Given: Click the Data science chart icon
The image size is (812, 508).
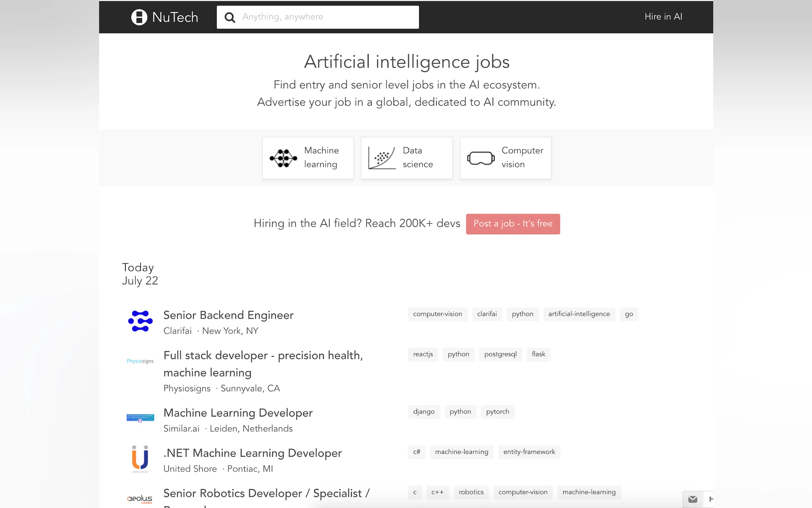Looking at the screenshot, I should click(x=382, y=158).
